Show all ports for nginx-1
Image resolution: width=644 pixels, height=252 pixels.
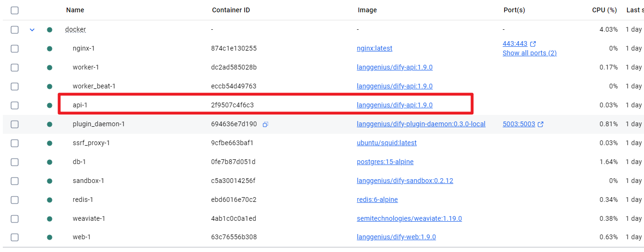(x=529, y=53)
